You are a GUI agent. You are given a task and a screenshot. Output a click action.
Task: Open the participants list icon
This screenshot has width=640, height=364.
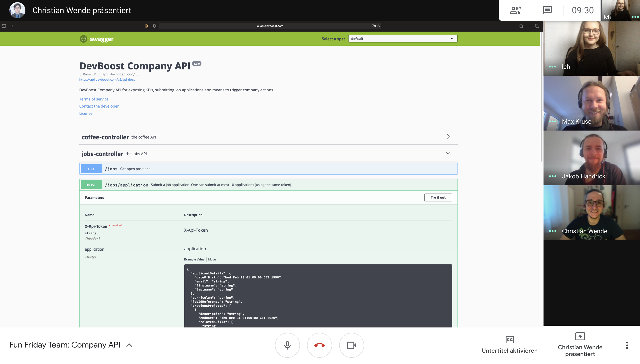(x=515, y=10)
